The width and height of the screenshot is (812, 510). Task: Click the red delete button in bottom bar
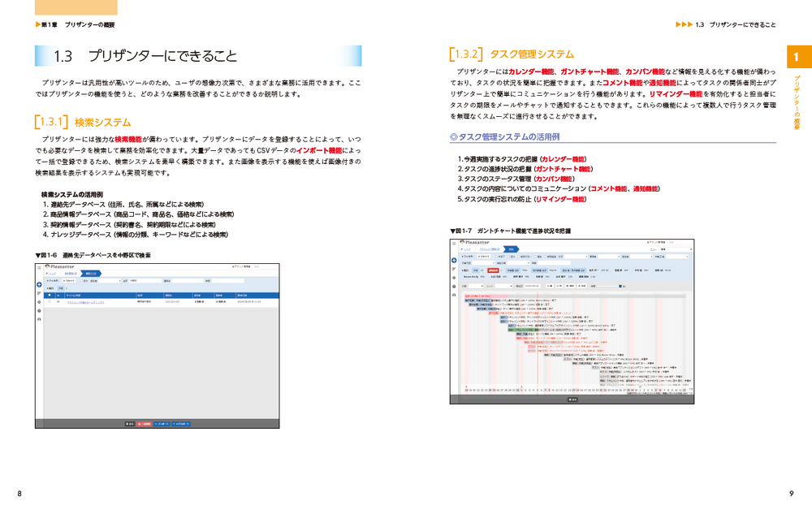point(145,423)
